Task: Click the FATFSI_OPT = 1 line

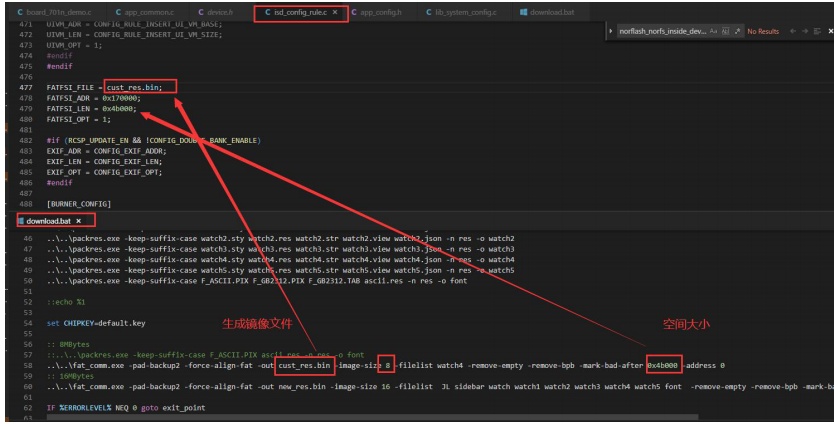Action: (x=79, y=119)
